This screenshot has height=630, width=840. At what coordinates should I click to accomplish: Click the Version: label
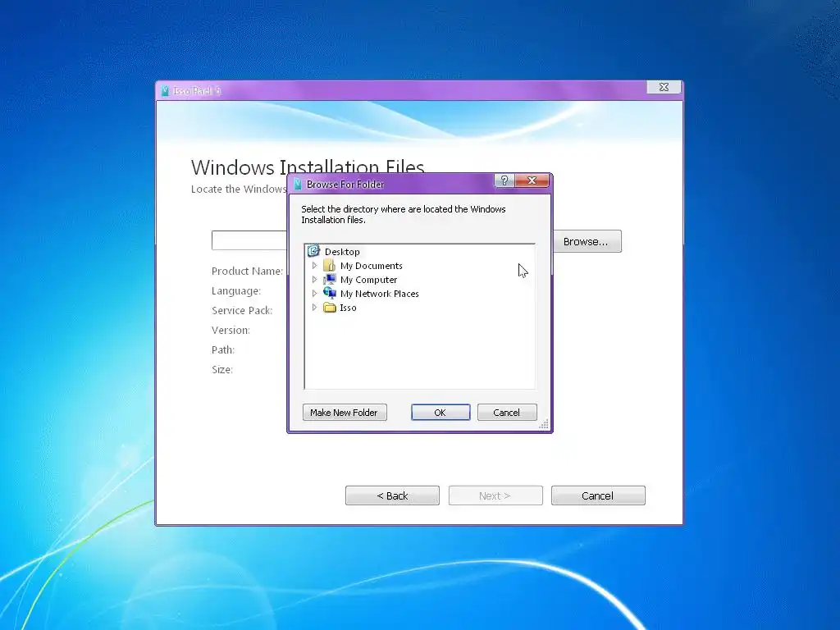pos(231,330)
